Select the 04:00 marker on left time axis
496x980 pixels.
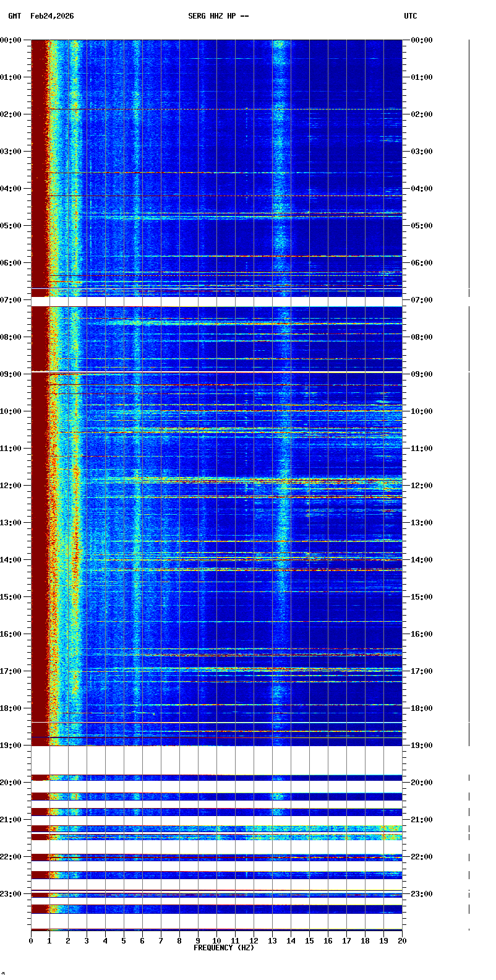11,189
